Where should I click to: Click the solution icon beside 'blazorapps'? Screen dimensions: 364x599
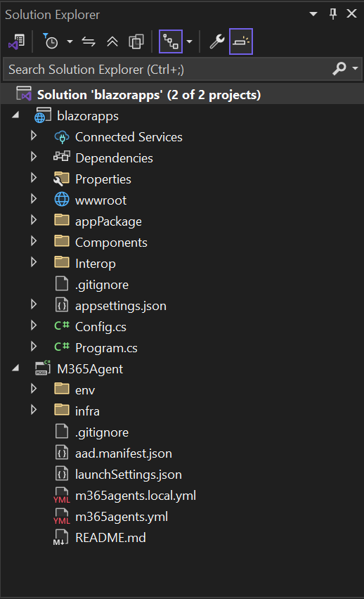click(x=24, y=94)
